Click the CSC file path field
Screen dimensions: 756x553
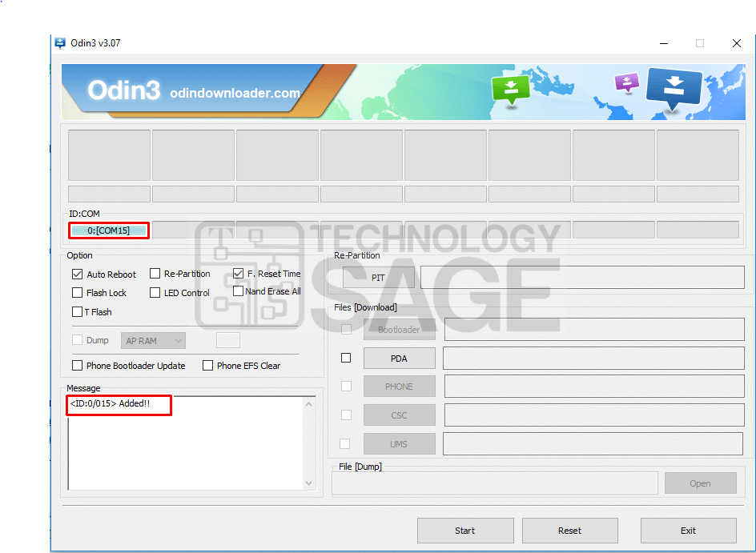click(x=594, y=415)
